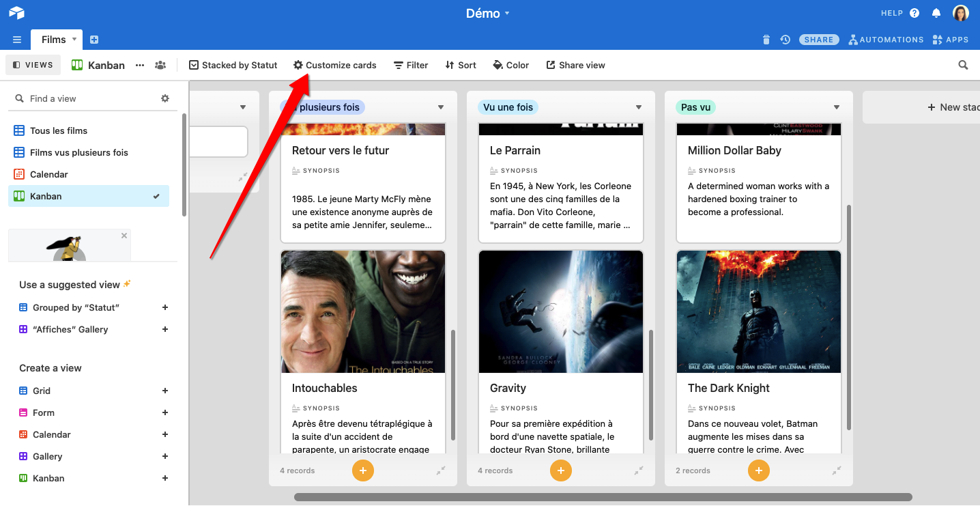Open the user account avatar
This screenshot has width=980, height=506.
click(x=961, y=13)
